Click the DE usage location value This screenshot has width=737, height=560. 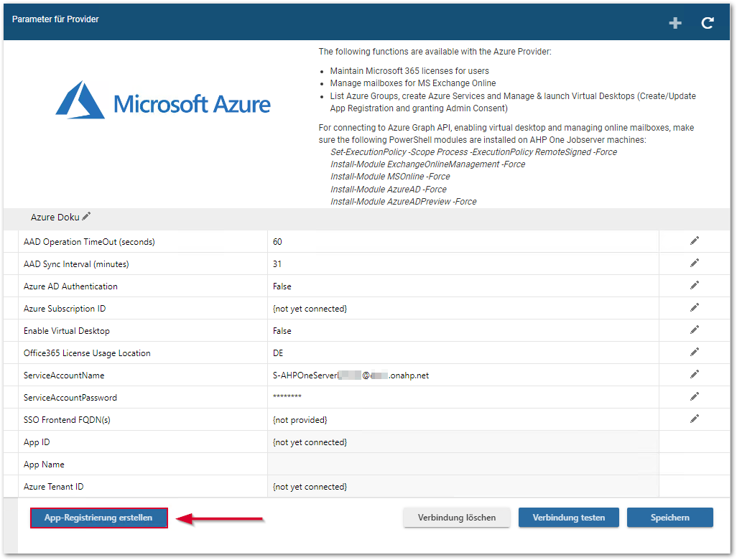[x=278, y=353]
